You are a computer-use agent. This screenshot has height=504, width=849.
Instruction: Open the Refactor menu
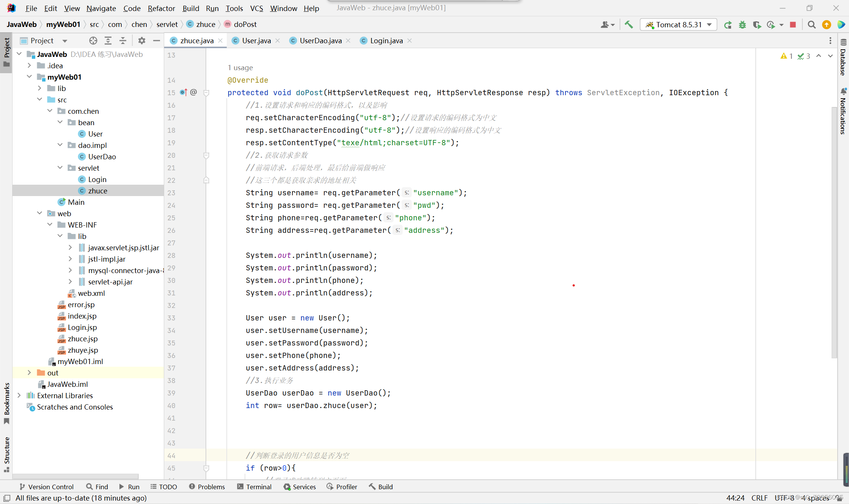click(x=161, y=8)
